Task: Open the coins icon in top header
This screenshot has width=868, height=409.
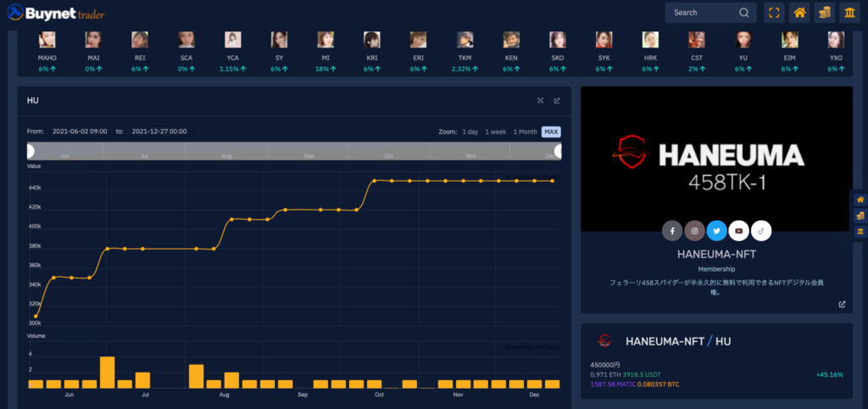Action: 825,13
